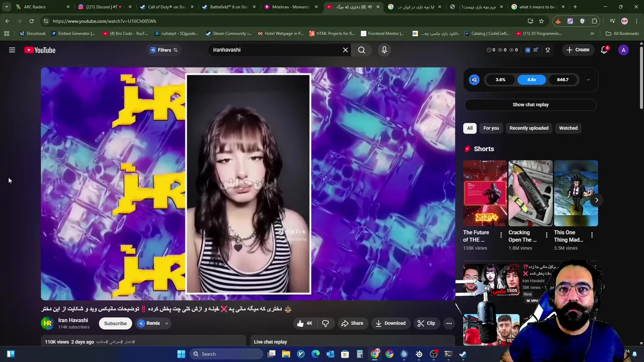Like the video (4K likes)

click(304, 323)
